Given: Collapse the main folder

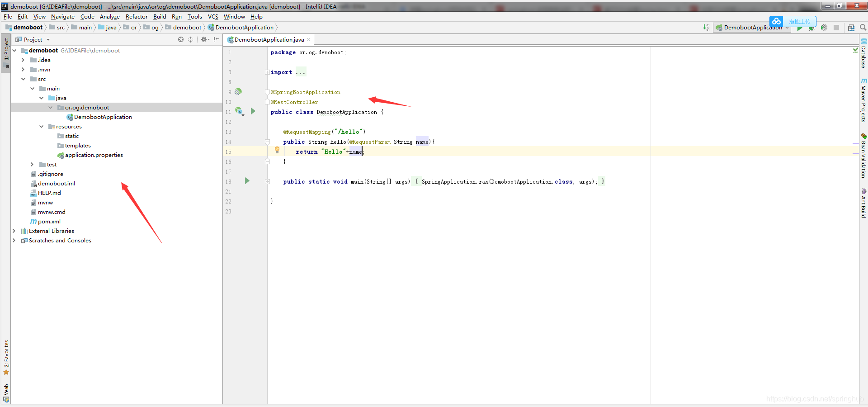Looking at the screenshot, I should (x=32, y=89).
